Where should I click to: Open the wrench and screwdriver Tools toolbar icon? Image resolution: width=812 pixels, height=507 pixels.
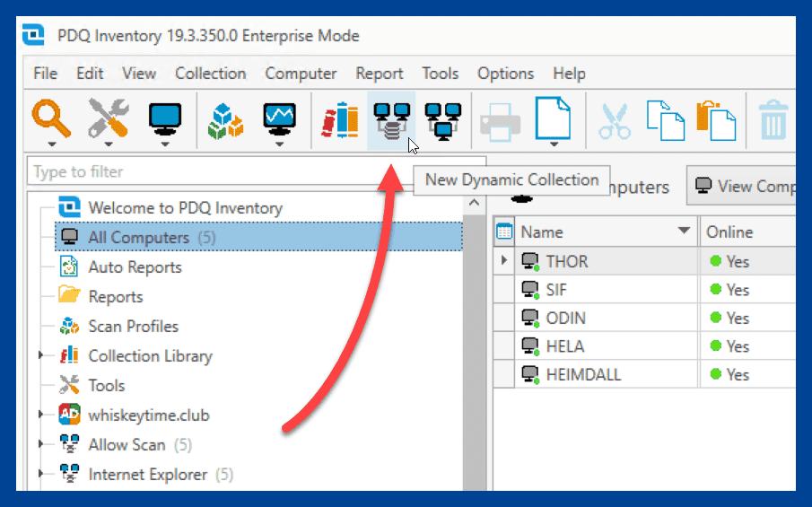(109, 118)
